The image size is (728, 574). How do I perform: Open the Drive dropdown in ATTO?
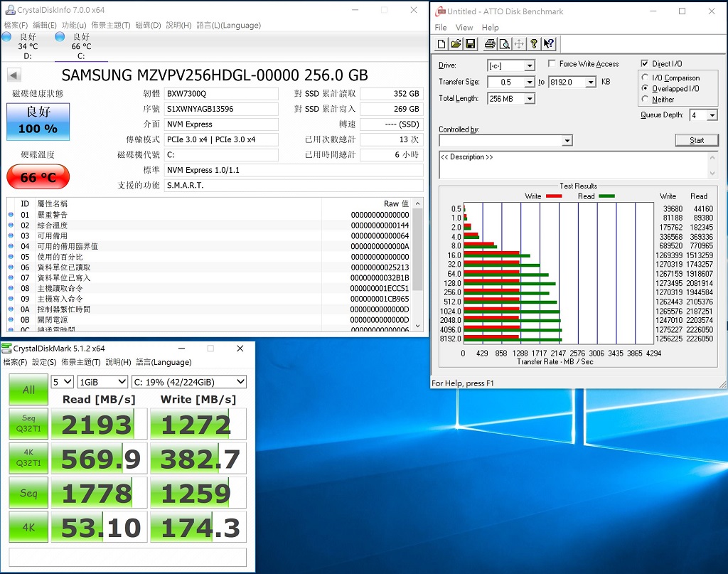tap(530, 65)
